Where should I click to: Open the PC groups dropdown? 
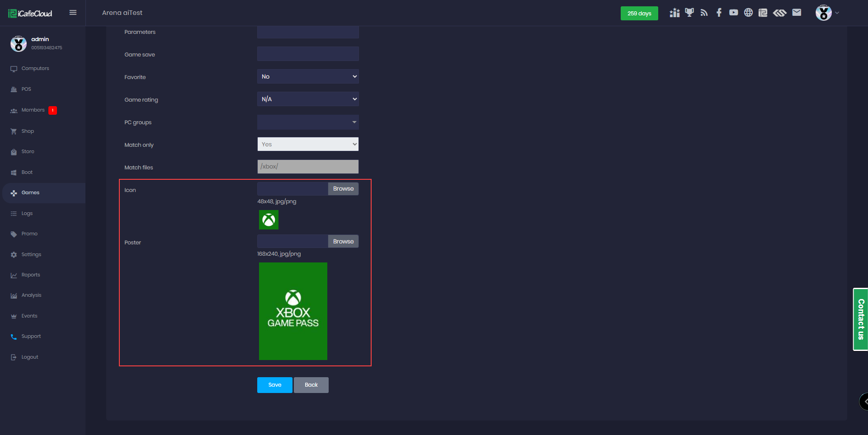[x=308, y=122]
